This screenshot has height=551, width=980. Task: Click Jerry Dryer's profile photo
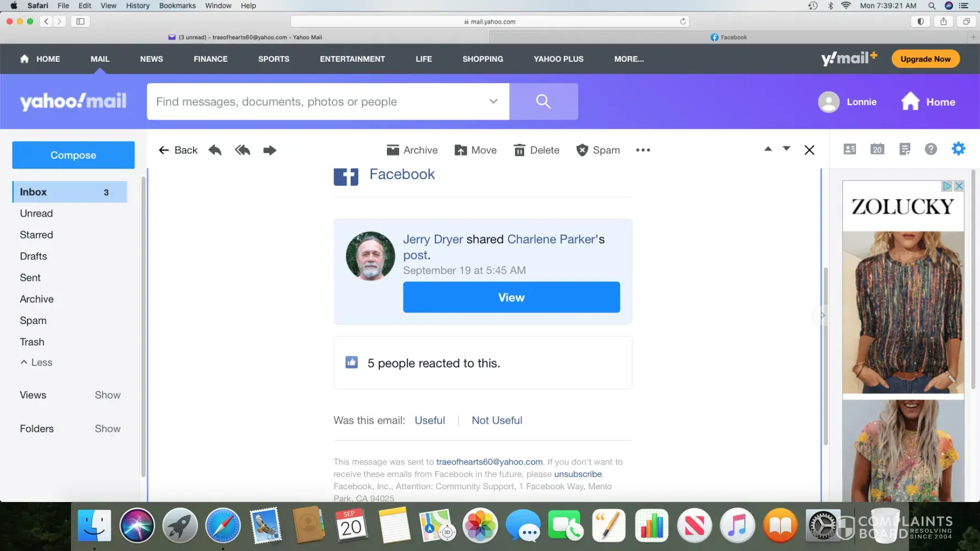[x=370, y=256]
